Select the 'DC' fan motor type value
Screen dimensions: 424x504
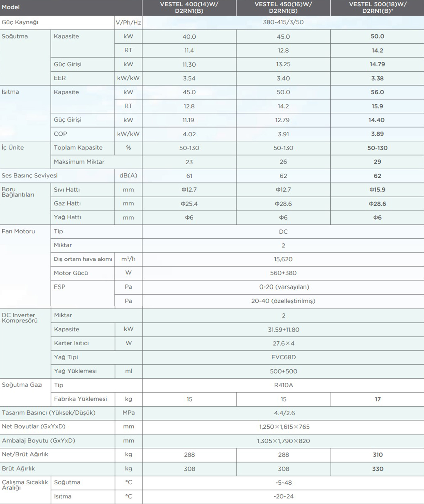(x=283, y=232)
